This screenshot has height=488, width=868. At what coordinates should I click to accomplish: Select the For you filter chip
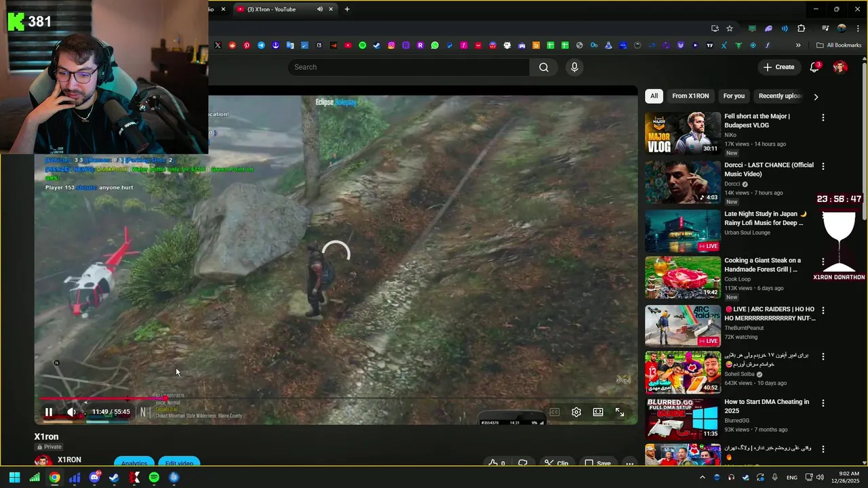pos(734,96)
